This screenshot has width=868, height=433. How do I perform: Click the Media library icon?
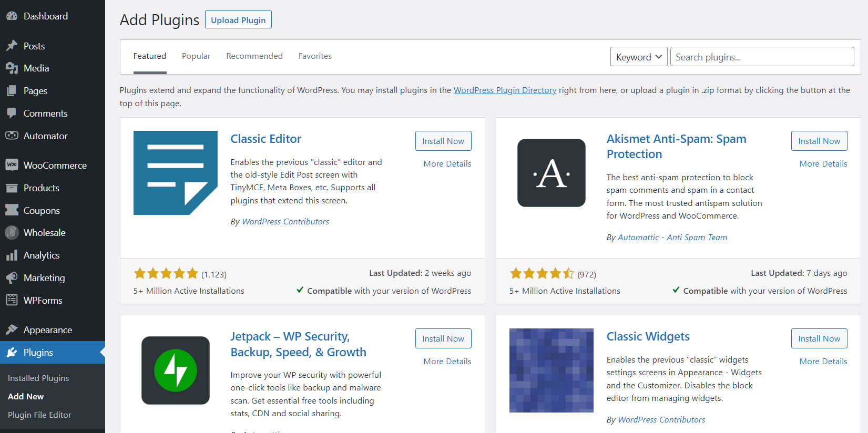pos(12,68)
